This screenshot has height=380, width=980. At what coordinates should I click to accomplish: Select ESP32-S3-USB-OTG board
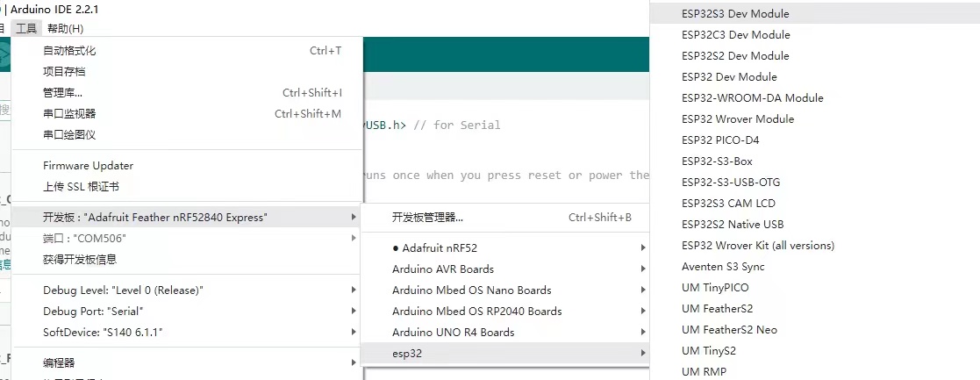point(815,183)
